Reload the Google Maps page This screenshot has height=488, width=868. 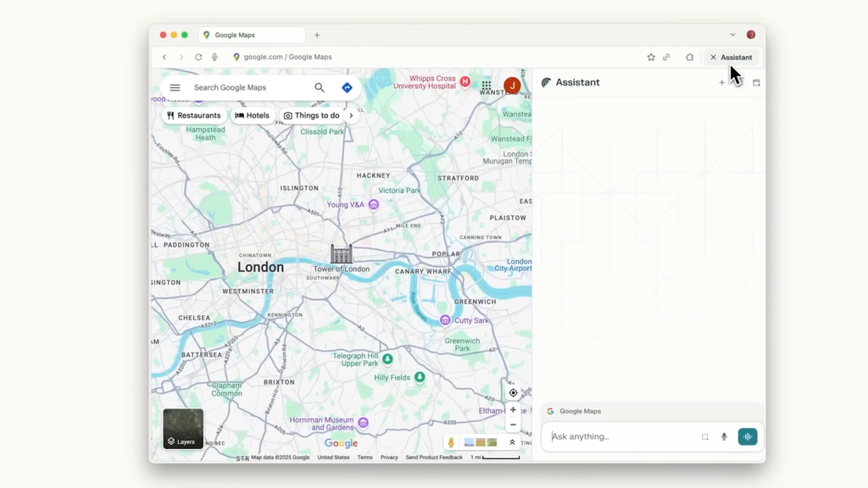[x=198, y=57]
